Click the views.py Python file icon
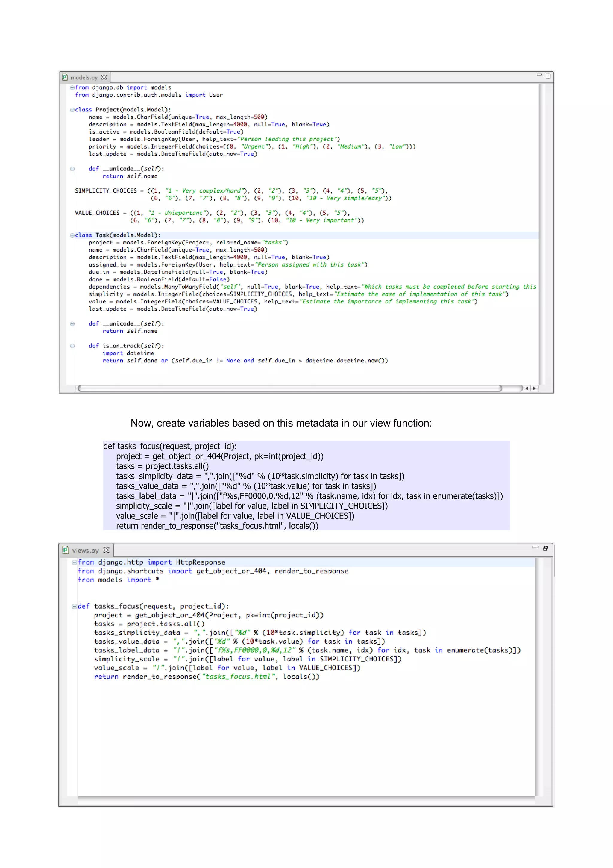This screenshot has width=613, height=868. pyautogui.click(x=66, y=550)
